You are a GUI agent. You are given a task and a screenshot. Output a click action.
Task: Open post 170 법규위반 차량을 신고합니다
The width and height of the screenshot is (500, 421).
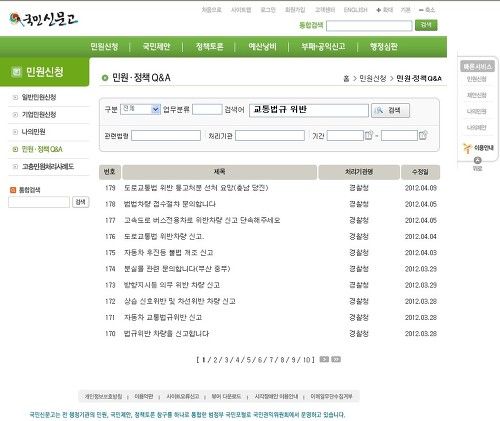click(166, 334)
